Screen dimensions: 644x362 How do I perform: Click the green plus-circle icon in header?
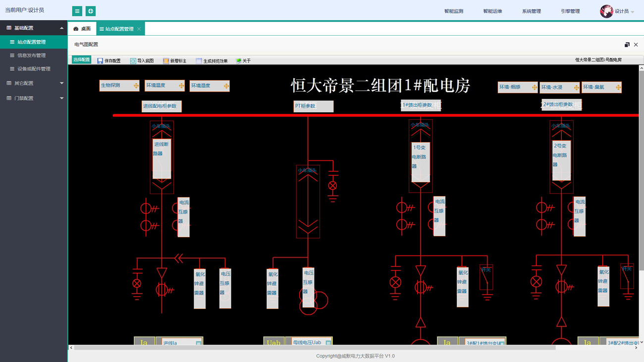[x=91, y=11]
